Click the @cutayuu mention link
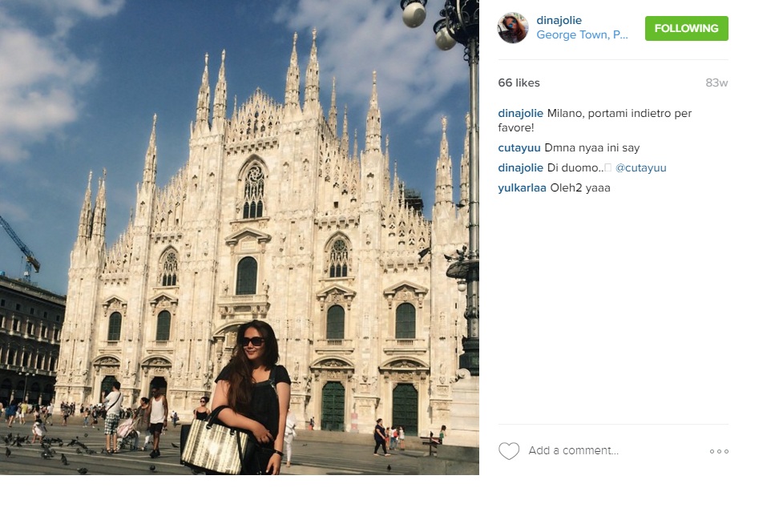This screenshot has height=532, width=783. pyautogui.click(x=640, y=167)
